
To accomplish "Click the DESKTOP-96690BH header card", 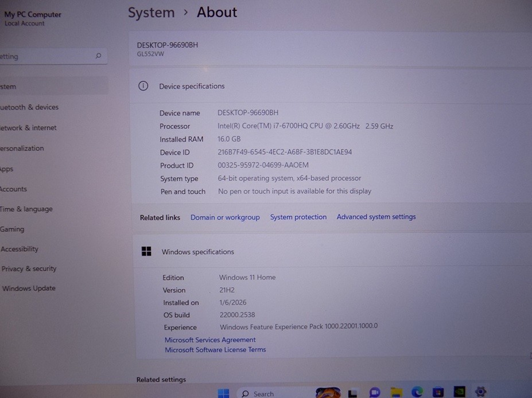I will (331, 49).
